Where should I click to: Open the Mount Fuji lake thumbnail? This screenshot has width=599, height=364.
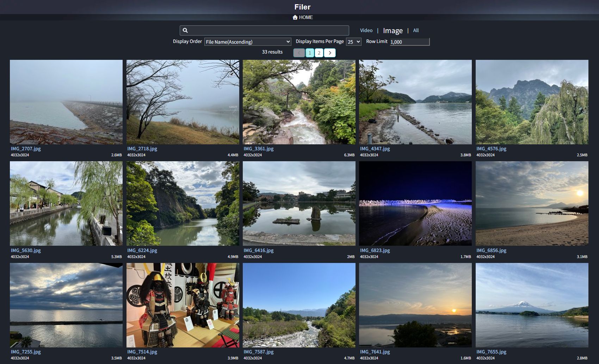pyautogui.click(x=532, y=305)
